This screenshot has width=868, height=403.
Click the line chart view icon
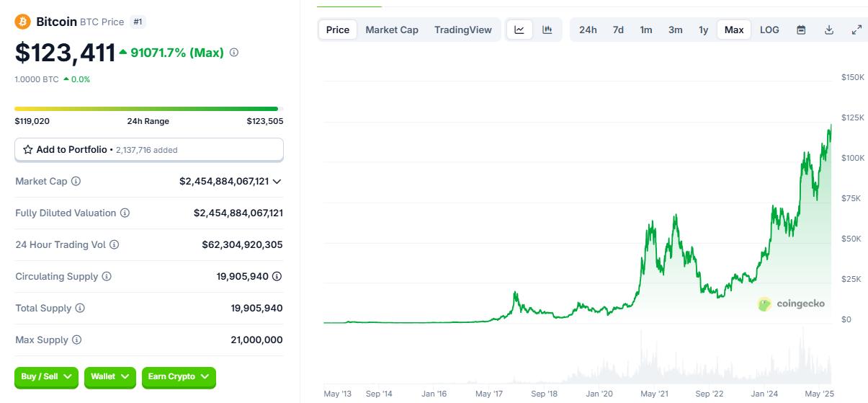tap(519, 30)
